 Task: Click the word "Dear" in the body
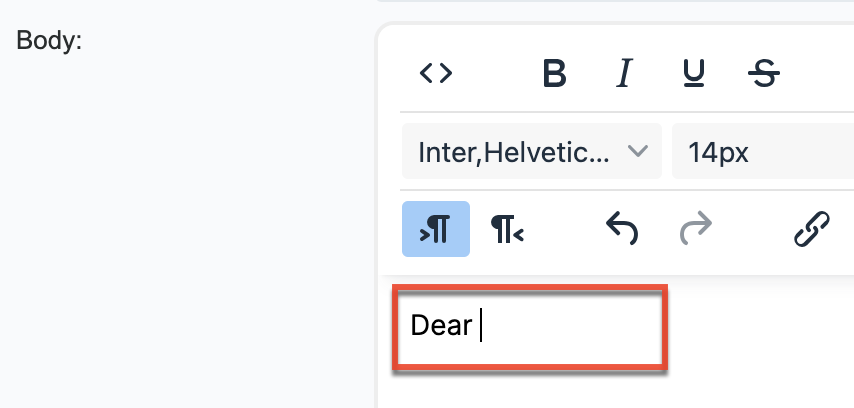441,326
